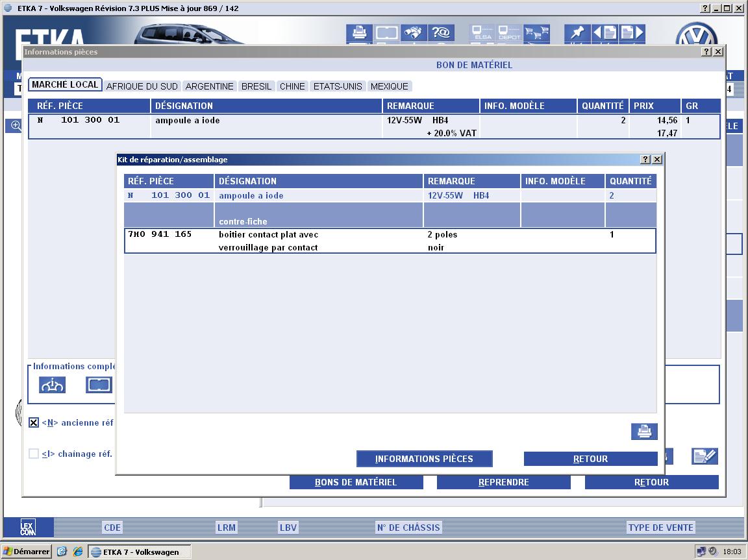
Task: Open the BRESIL market tab
Action: click(256, 86)
